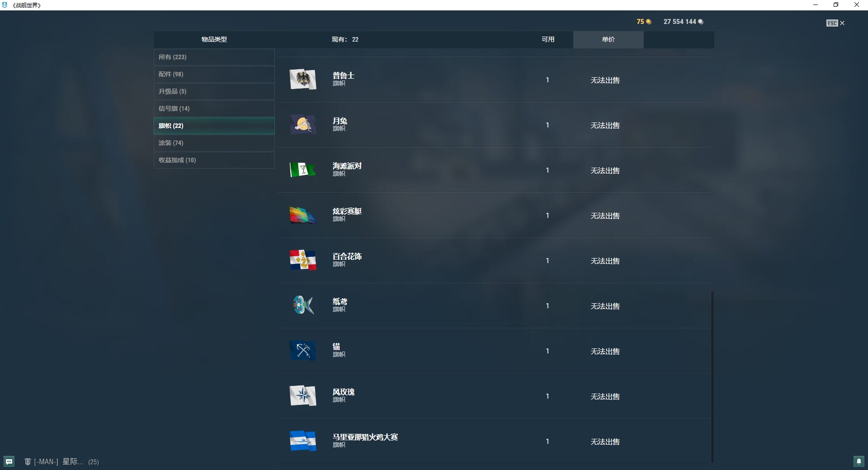Viewport: 868px width, 470px height.
Task: Click the Beach Party (海滩派对) green flag icon
Action: tap(302, 170)
